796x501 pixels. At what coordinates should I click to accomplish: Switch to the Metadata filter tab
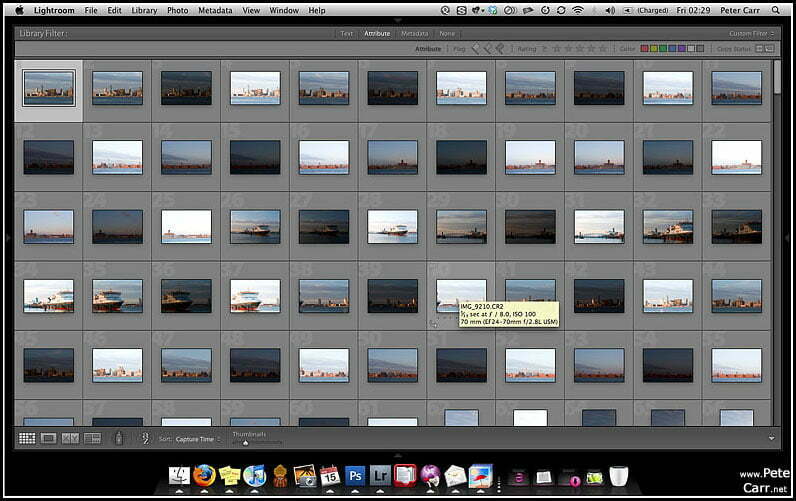[x=414, y=33]
